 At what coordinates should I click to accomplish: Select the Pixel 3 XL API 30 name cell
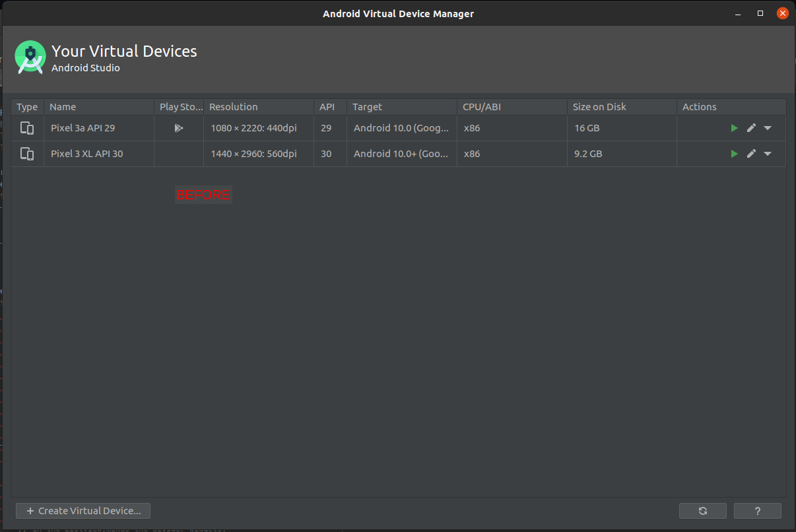click(99, 154)
